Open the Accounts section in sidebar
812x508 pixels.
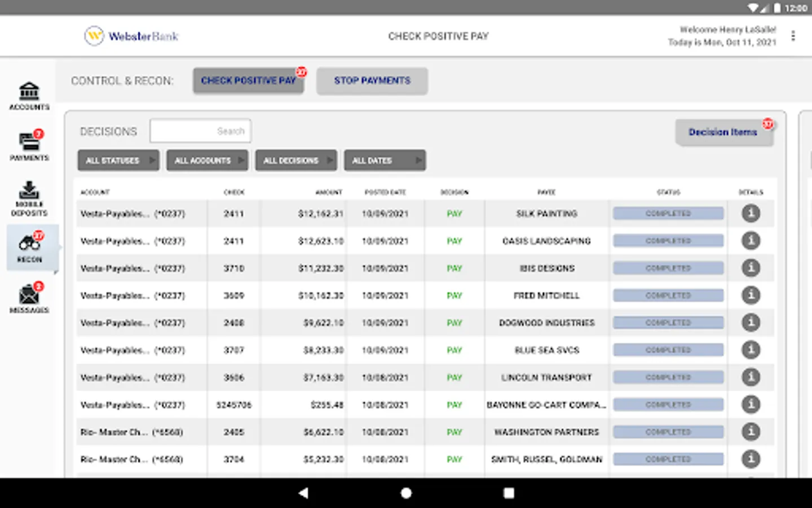29,95
